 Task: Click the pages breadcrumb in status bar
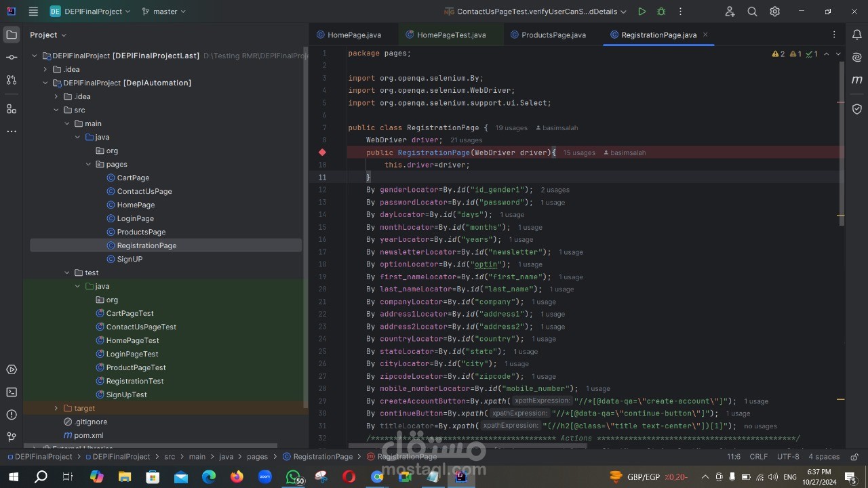click(258, 456)
